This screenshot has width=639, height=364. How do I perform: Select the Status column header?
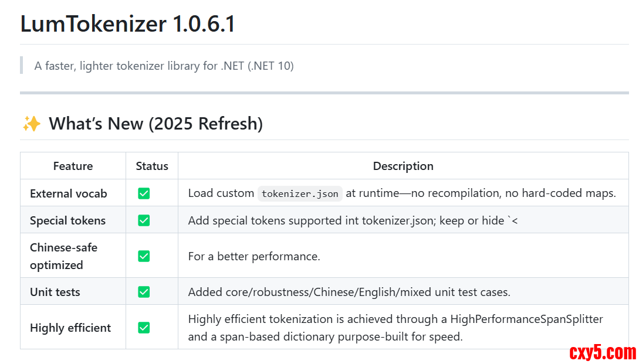pos(152,166)
